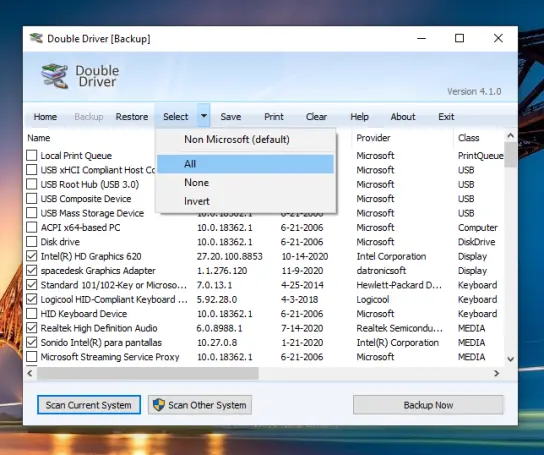This screenshot has width=544, height=455.
Task: Click the vertical scrollbar up arrow
Action: [510, 136]
